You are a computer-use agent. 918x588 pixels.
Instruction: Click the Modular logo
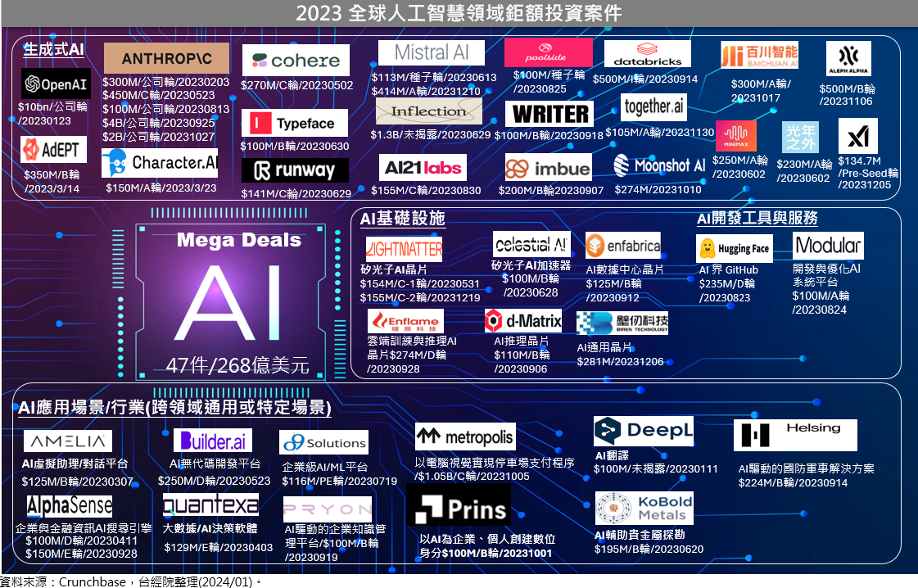(828, 246)
